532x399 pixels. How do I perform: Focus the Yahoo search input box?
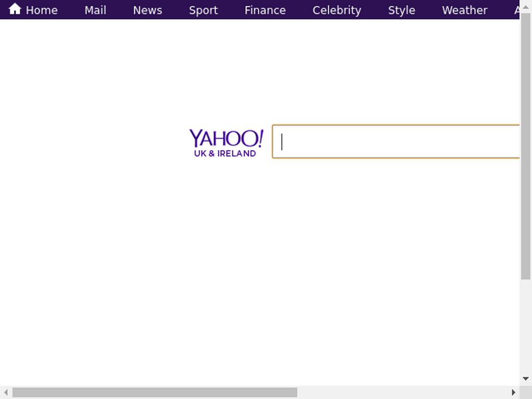click(x=395, y=141)
